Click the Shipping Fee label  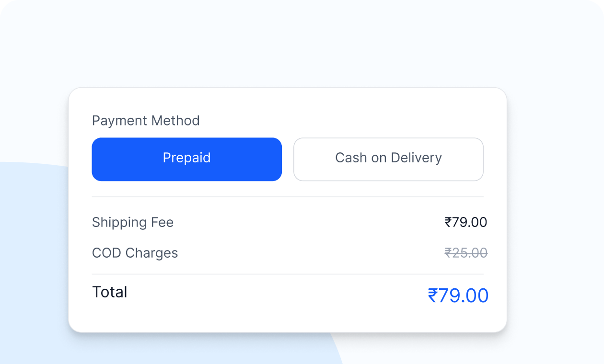(x=133, y=222)
